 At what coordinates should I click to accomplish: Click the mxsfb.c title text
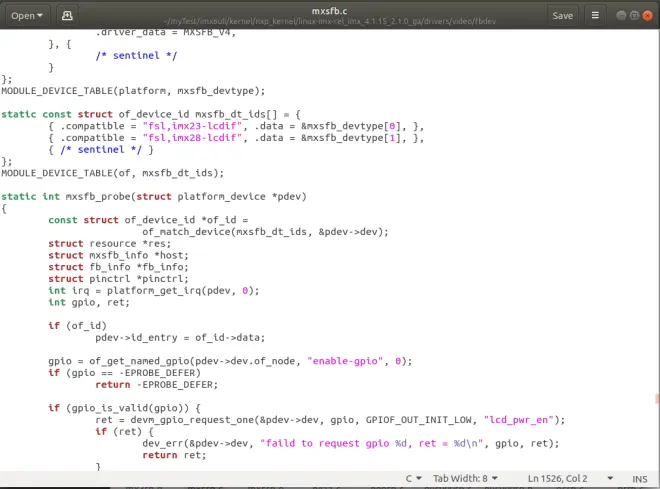(329, 11)
